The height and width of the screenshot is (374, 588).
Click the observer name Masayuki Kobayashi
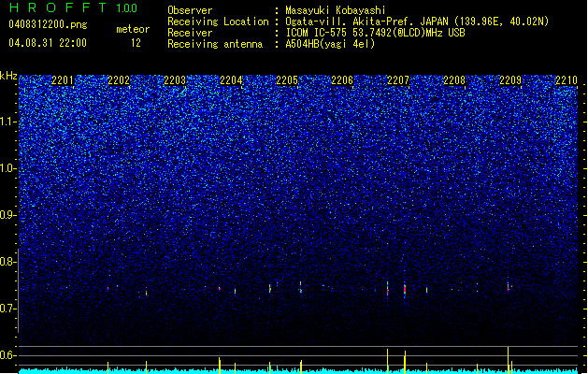[x=336, y=10]
